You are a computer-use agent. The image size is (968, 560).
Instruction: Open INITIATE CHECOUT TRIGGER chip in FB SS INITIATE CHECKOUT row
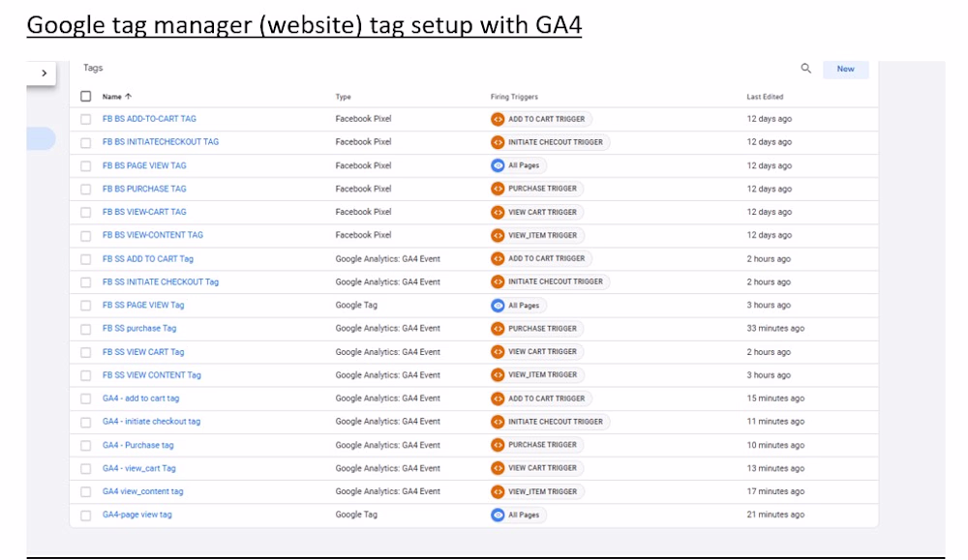pos(550,281)
